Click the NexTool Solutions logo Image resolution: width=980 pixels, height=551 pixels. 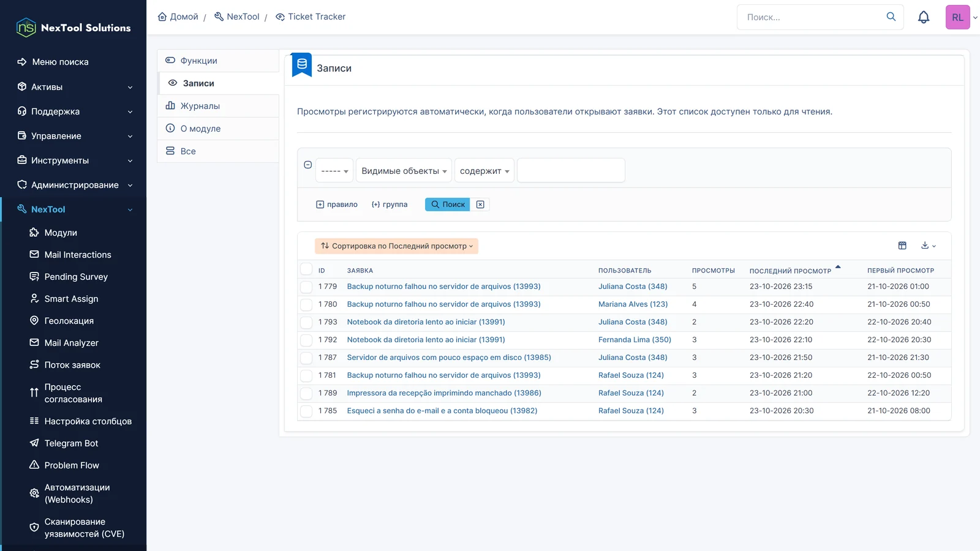tap(73, 28)
